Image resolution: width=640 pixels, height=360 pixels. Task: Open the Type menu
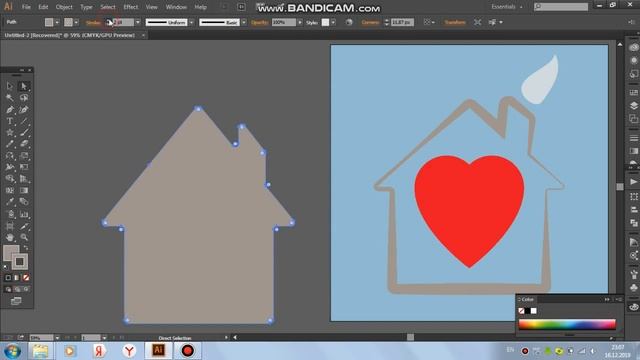click(86, 7)
